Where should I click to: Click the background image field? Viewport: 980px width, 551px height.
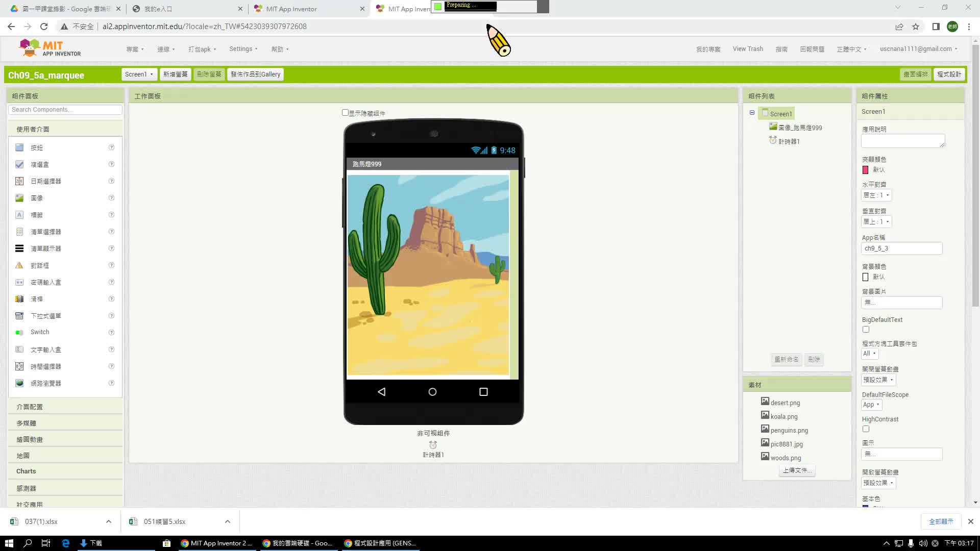[x=901, y=303]
